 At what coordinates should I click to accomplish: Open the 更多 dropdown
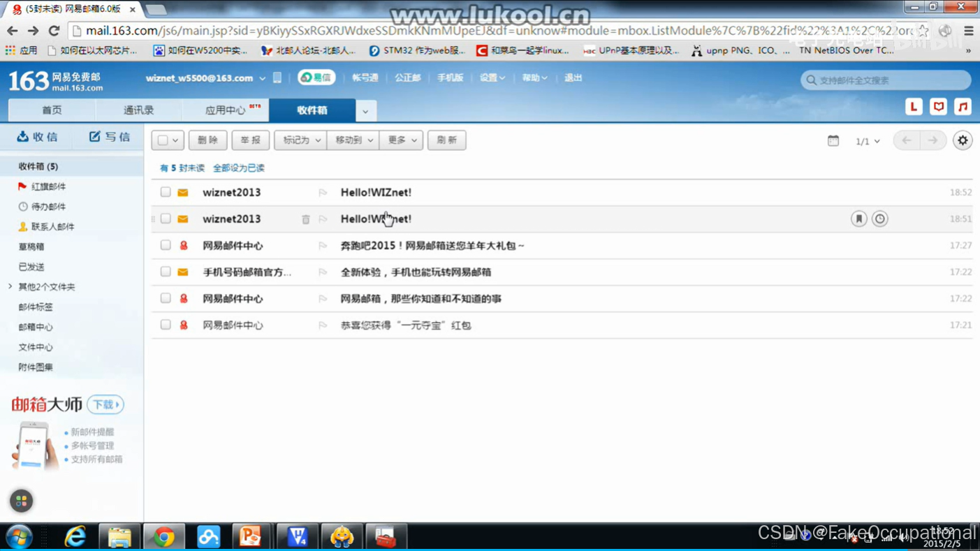(x=401, y=140)
